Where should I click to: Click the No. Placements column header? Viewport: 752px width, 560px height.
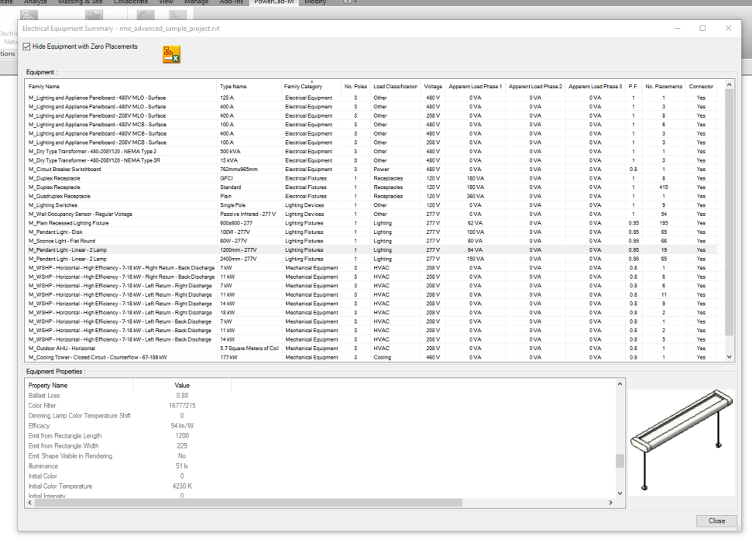[663, 86]
